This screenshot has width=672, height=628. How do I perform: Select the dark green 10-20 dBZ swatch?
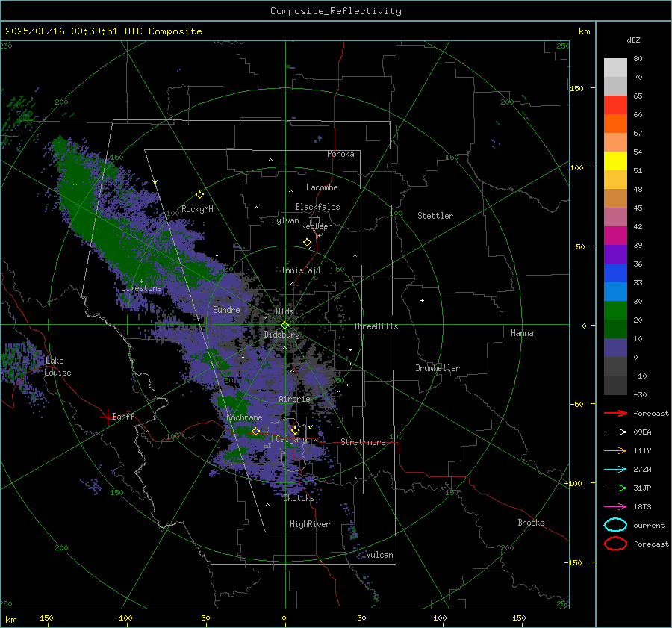coord(615,329)
